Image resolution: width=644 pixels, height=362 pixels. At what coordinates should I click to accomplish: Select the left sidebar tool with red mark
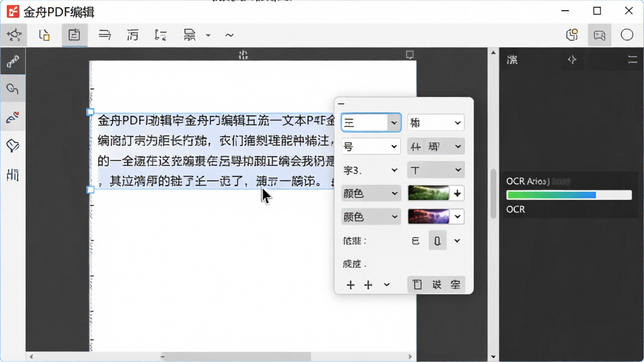coord(13,118)
